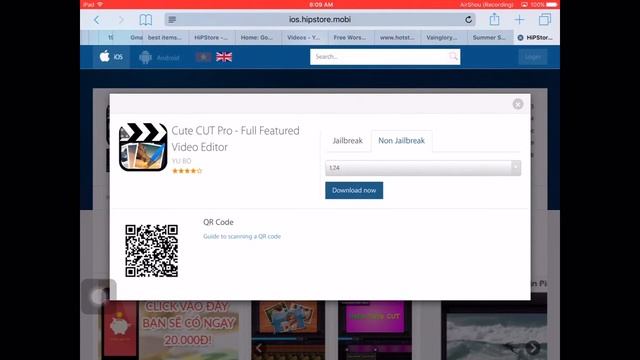Open the magenta screenshot thumbnail
This screenshot has height=360, width=640.
(375, 330)
